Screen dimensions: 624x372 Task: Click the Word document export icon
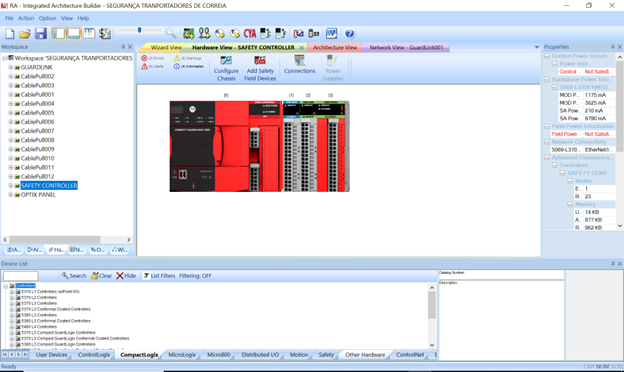point(331,33)
